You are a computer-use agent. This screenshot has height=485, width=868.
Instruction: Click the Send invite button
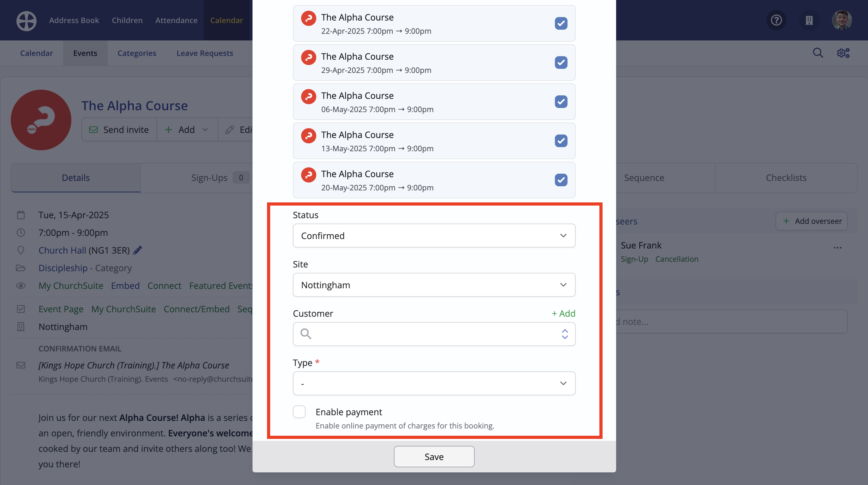point(119,130)
